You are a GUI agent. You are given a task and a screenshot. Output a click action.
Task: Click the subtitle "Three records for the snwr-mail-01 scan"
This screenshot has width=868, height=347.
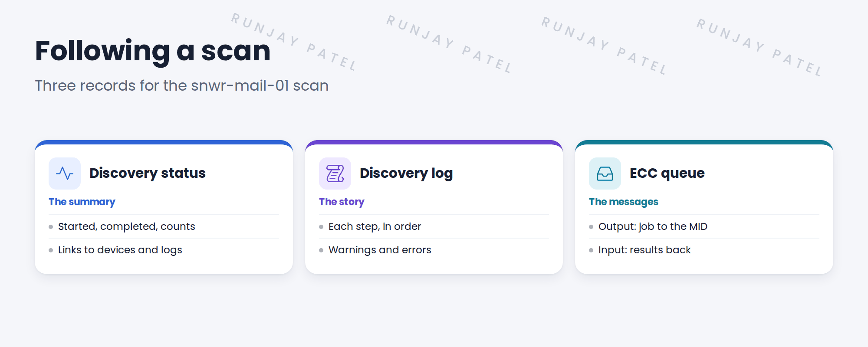[182, 85]
